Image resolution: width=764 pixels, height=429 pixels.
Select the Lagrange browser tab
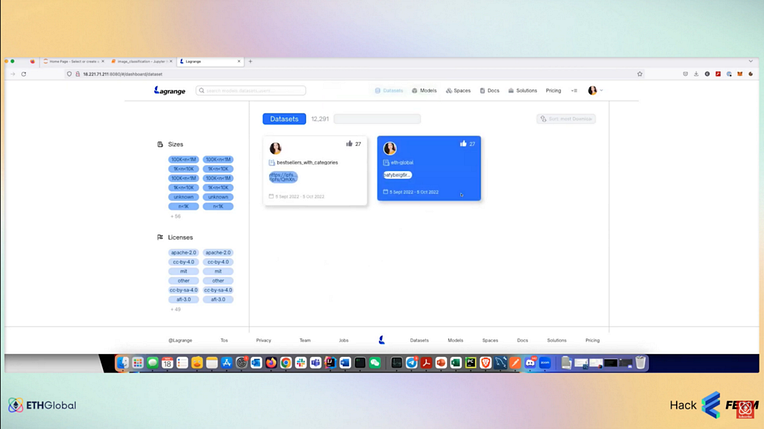pos(210,61)
